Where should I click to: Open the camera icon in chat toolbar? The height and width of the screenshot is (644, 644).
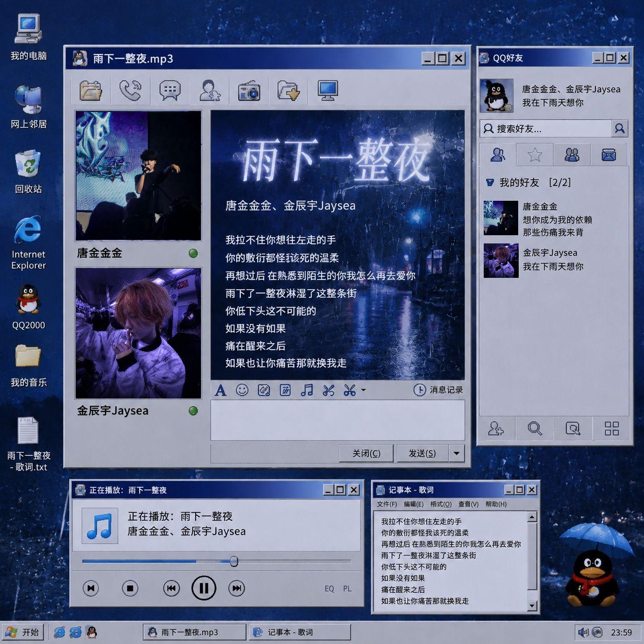[249, 90]
